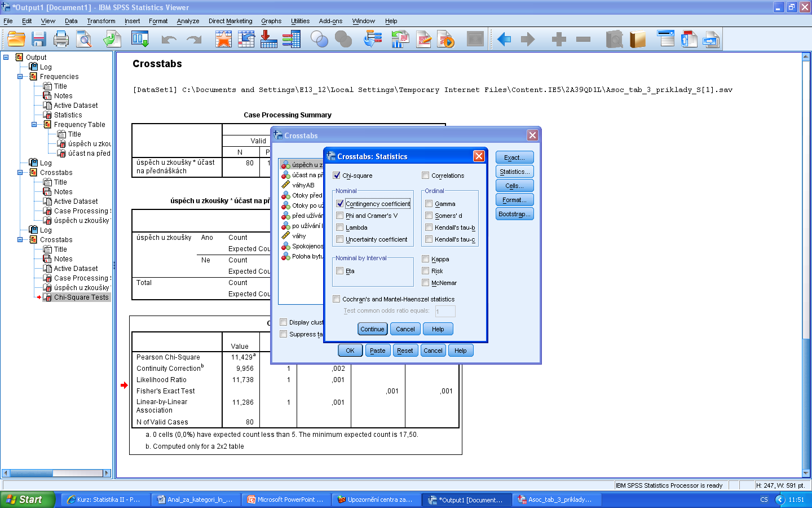This screenshot has width=812, height=508.
Task: Click the Paste button in Crosstabs dialog
Action: [x=377, y=351]
